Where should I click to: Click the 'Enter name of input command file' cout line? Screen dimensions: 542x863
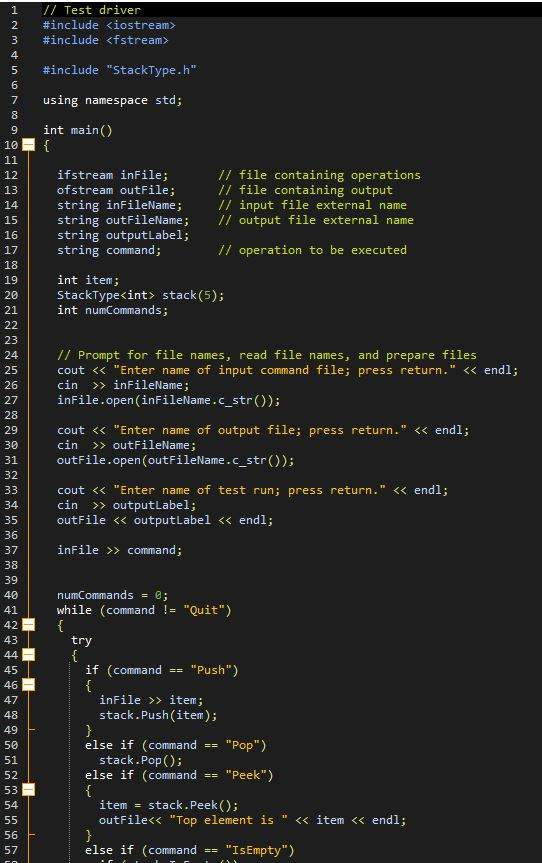pos(288,370)
